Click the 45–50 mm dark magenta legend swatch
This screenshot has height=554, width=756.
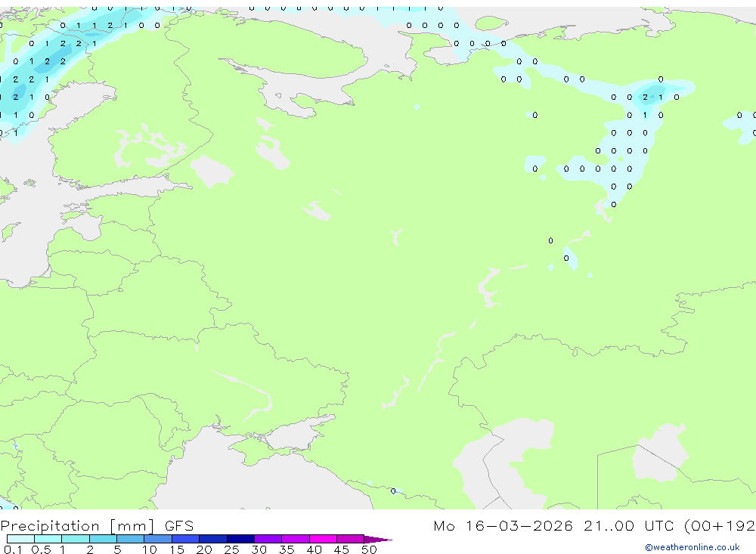[x=351, y=539]
